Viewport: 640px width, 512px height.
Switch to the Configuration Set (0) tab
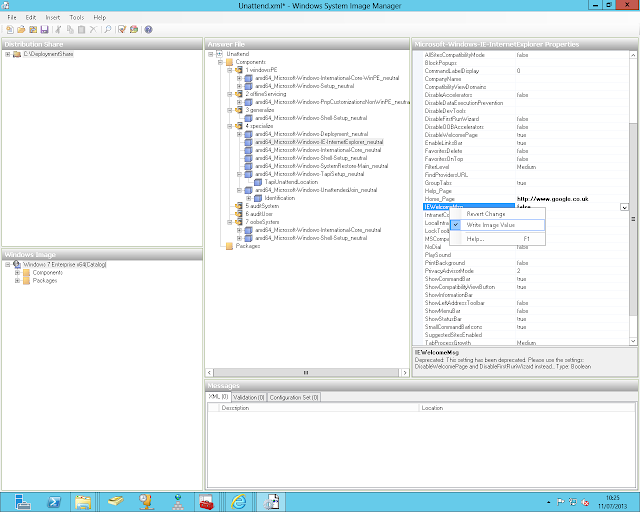[x=294, y=397]
